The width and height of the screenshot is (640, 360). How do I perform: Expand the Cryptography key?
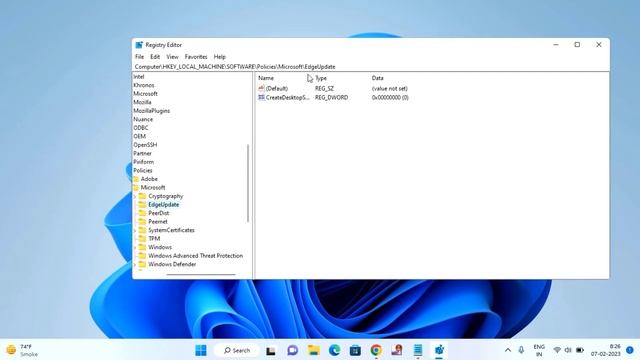pos(135,197)
